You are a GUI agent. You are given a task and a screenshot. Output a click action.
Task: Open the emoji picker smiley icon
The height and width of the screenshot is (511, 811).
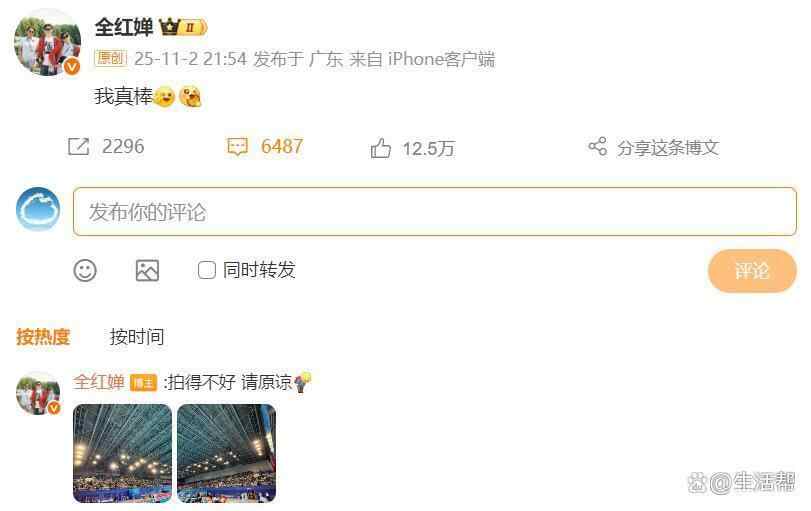[85, 270]
